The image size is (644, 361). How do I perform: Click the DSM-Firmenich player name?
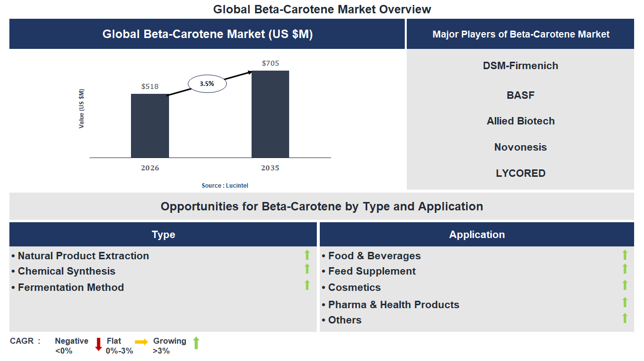pyautogui.click(x=520, y=65)
